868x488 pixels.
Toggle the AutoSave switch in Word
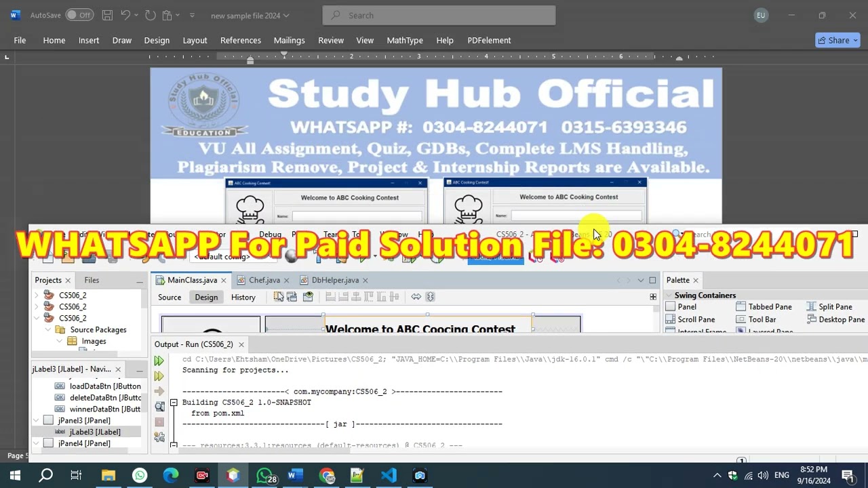coord(80,15)
